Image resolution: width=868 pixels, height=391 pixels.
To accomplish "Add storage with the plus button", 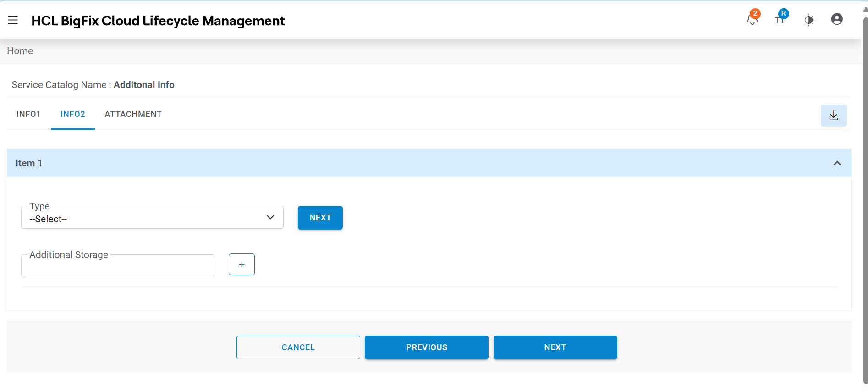I will tap(242, 264).
